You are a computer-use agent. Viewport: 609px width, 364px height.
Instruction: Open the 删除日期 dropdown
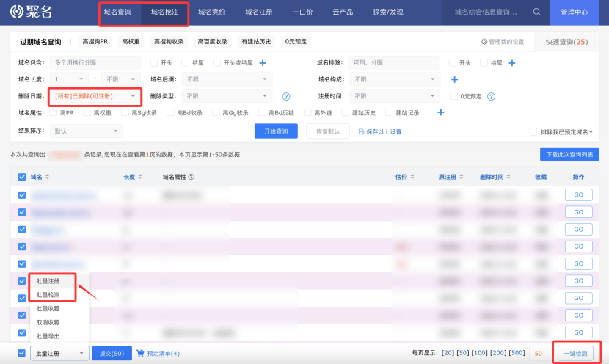(x=95, y=96)
